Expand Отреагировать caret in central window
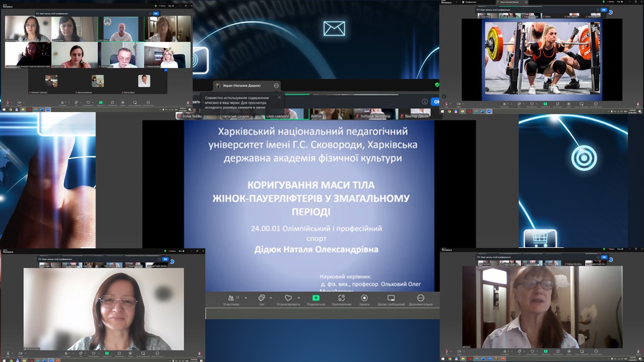Image resolution: width=644 pixels, height=362 pixels. click(298, 298)
